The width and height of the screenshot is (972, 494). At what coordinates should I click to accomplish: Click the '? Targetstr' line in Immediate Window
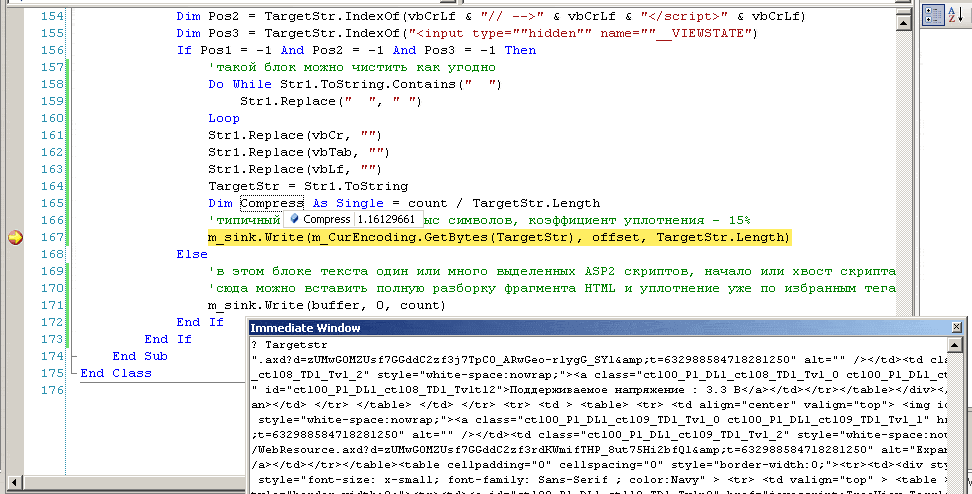289,345
